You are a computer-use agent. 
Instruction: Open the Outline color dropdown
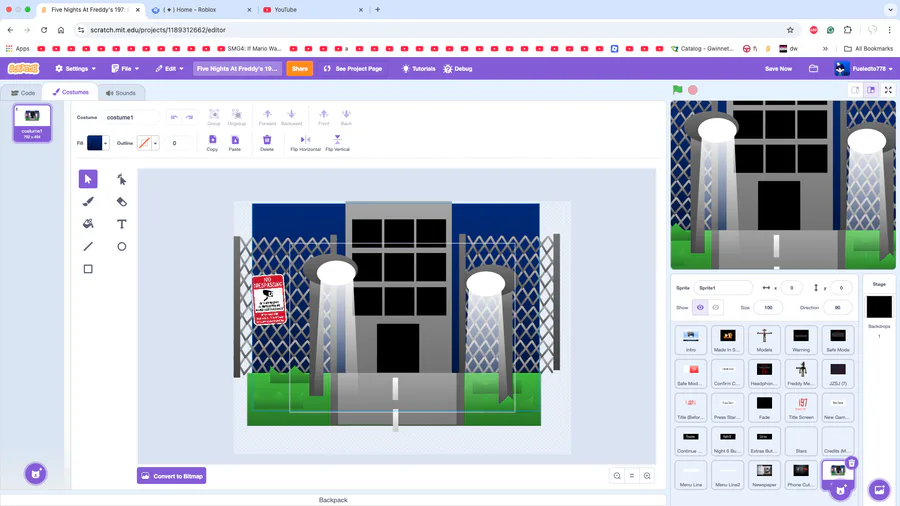pos(155,143)
